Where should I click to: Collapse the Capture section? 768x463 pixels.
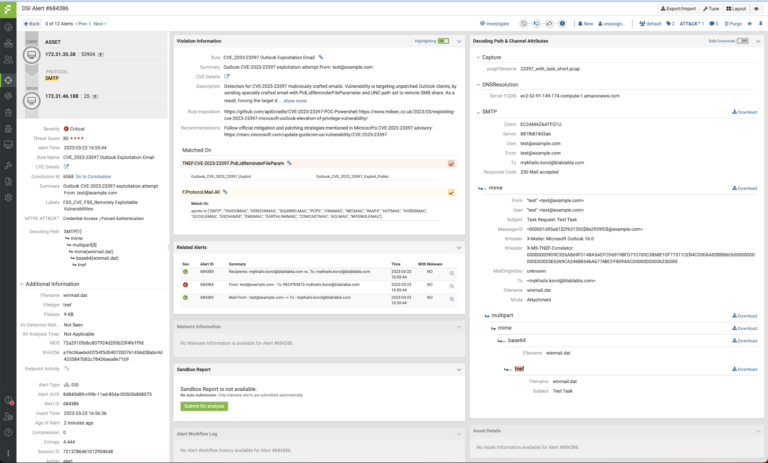click(x=478, y=57)
